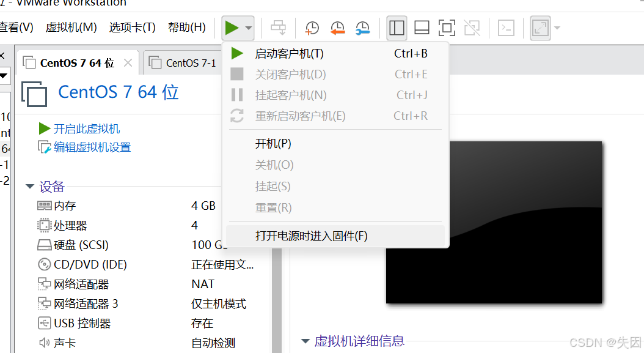This screenshot has height=353, width=644.
Task: Toggle the library sidebar view icon
Action: click(397, 28)
